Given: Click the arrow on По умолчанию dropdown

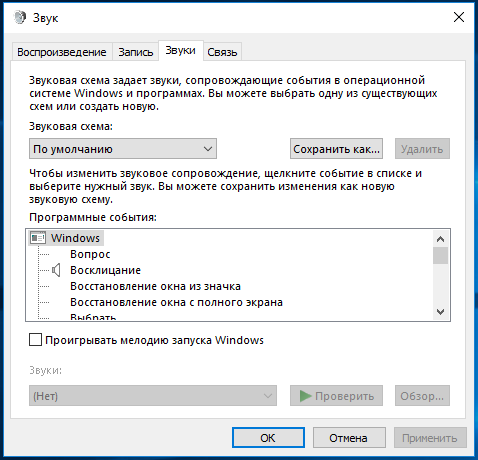Looking at the screenshot, I should pos(208,149).
